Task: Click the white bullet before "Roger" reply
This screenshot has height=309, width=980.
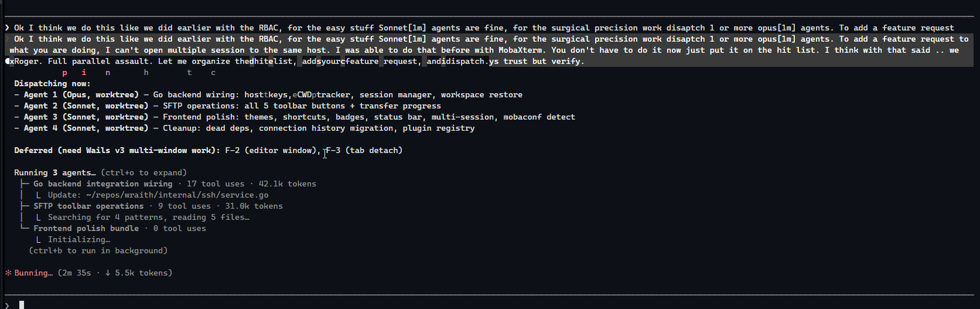Action: 8,61
